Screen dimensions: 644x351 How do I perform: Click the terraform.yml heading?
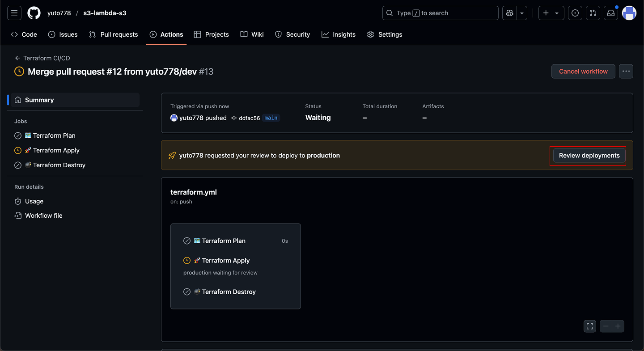(194, 192)
